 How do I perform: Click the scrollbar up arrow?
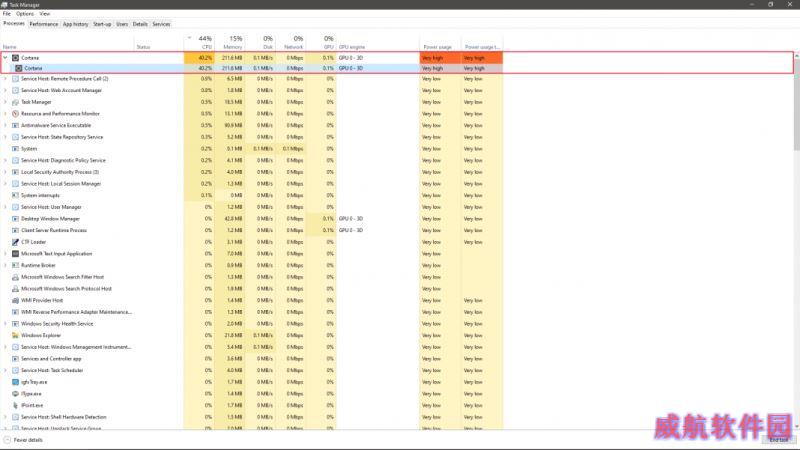coord(796,56)
